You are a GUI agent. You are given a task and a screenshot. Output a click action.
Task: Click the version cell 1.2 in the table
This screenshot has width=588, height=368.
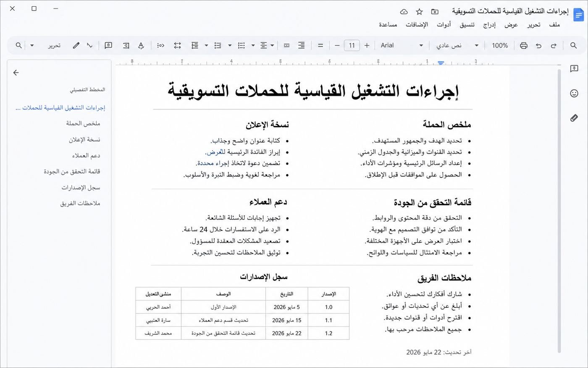tap(328, 333)
